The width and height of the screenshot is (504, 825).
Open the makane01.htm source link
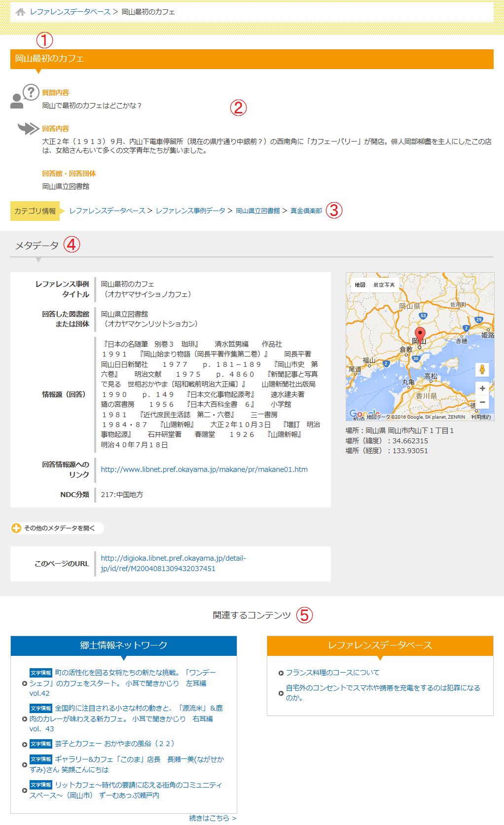(x=204, y=469)
